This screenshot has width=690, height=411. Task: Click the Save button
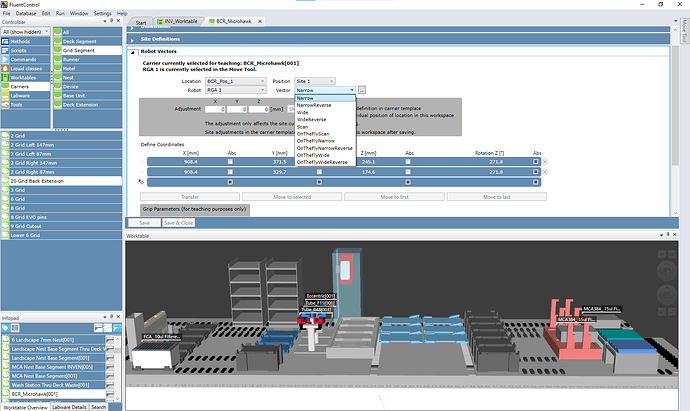(x=144, y=223)
